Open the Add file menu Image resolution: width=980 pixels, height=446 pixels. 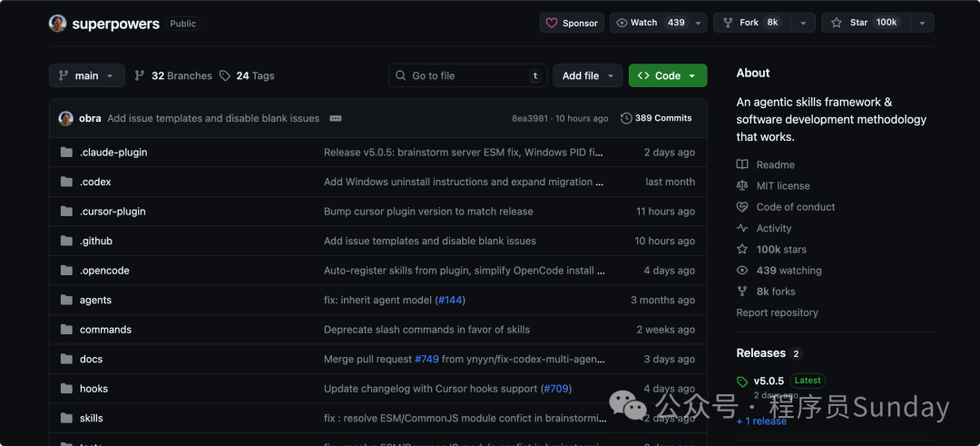pyautogui.click(x=587, y=75)
